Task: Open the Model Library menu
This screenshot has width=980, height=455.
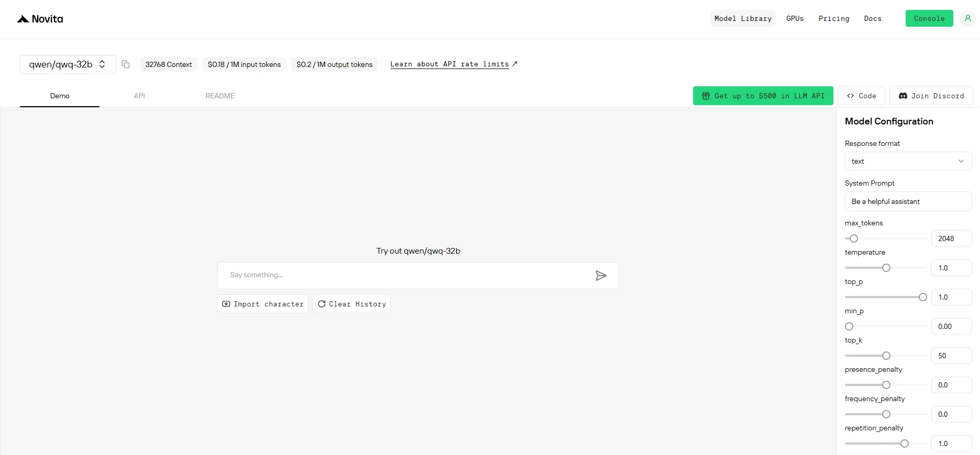Action: pyautogui.click(x=743, y=18)
